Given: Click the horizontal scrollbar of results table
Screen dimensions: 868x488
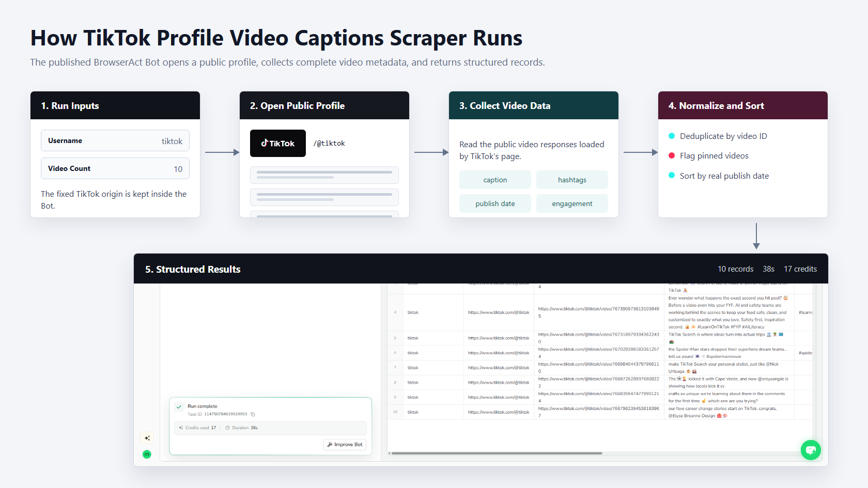Looking at the screenshot, I should 497,453.
